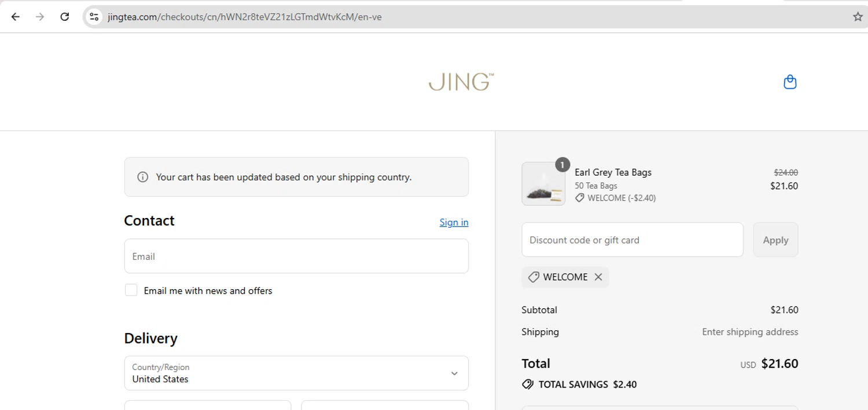The image size is (868, 410).
Task: Click the WELCOME discount tag chip
Action: 565,277
